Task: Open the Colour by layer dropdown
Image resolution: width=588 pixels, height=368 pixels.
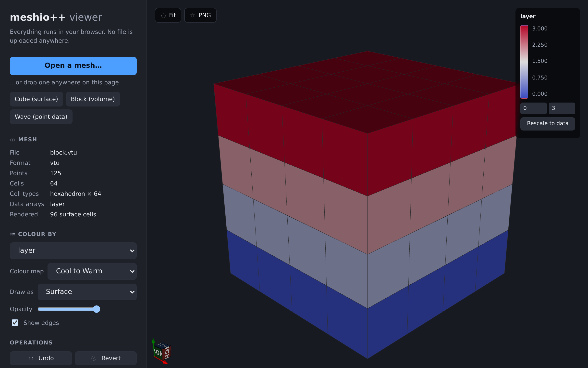Action: [x=73, y=250]
